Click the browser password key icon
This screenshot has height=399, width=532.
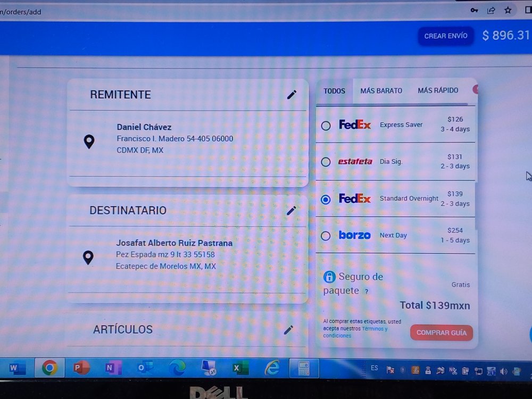[x=474, y=10]
